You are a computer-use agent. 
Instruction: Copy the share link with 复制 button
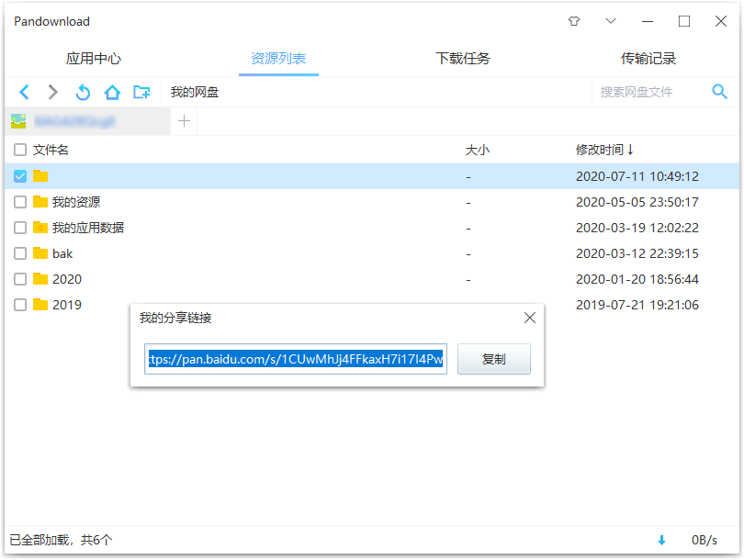click(x=493, y=359)
